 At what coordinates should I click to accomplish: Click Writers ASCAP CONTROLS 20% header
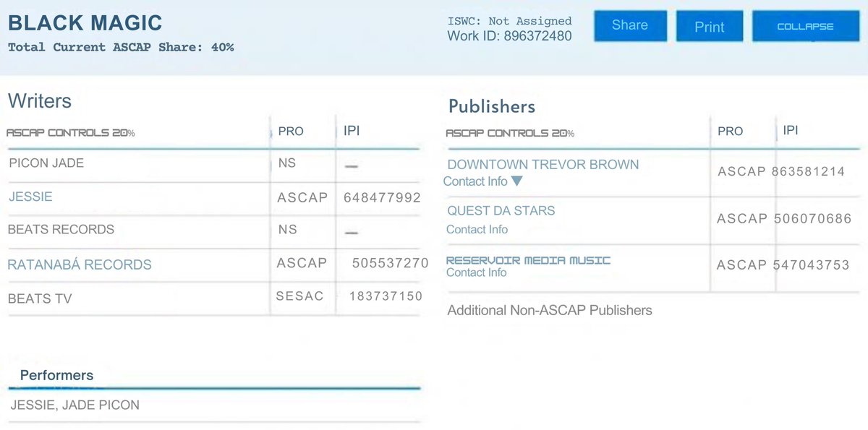click(x=70, y=133)
